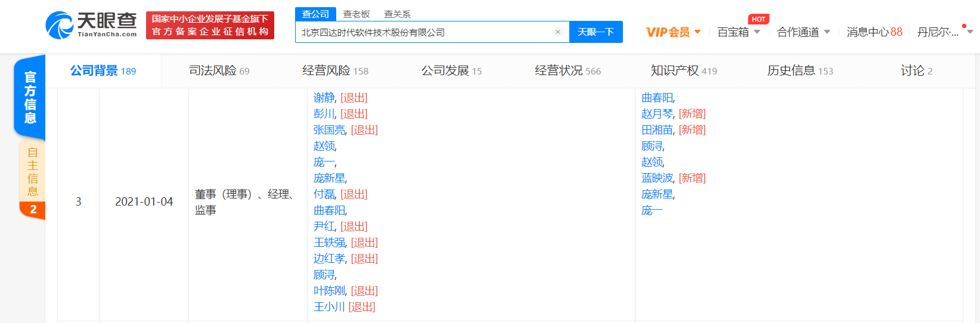Switch to the 经营状况 tab
This screenshot has width=980, height=323.
tap(568, 71)
